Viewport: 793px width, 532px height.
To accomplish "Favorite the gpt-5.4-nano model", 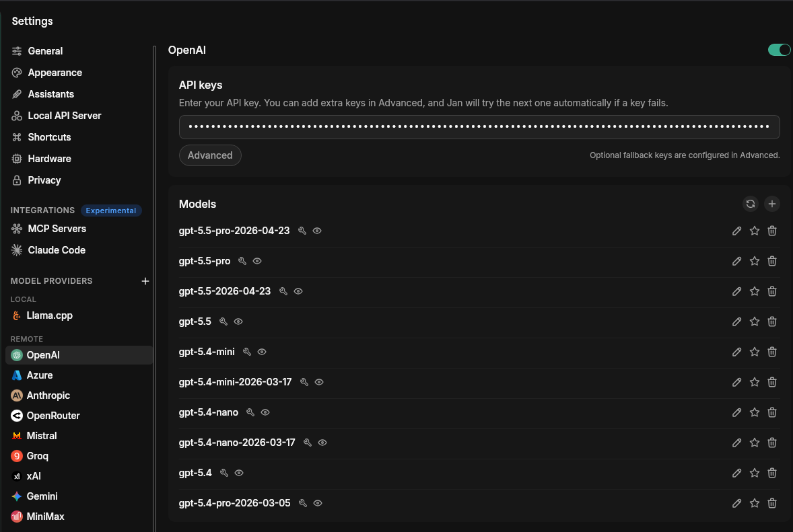I will click(755, 413).
